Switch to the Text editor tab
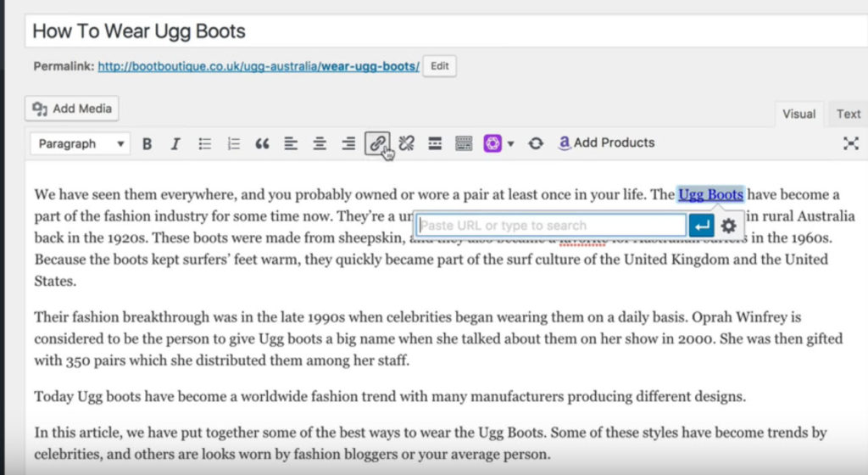This screenshot has height=475, width=868. [x=848, y=114]
